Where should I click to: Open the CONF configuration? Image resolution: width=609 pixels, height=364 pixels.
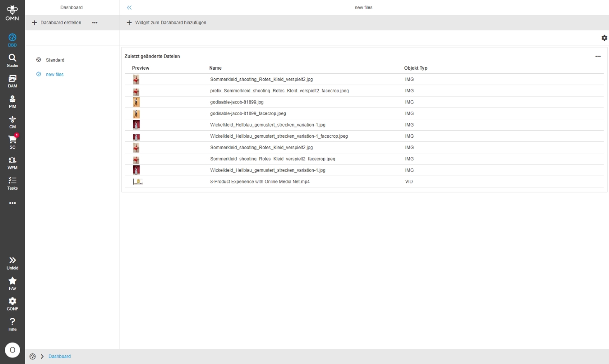(x=12, y=304)
